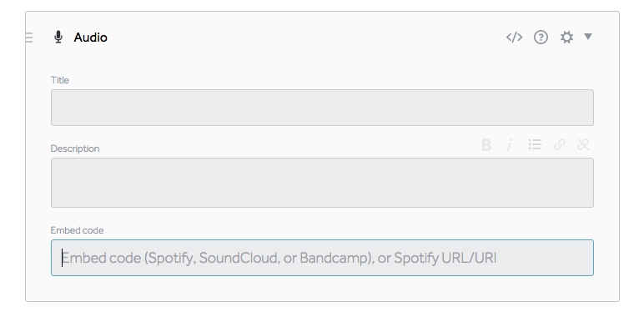Screen dimensions: 644x312
Task: Click empty panel space below Embed code field
Action: [322, 289]
